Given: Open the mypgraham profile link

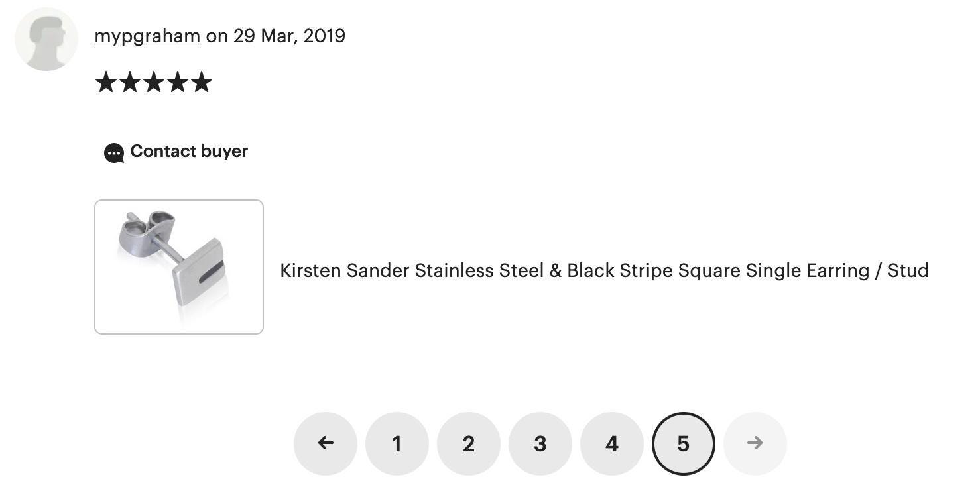Looking at the screenshot, I should click(147, 36).
